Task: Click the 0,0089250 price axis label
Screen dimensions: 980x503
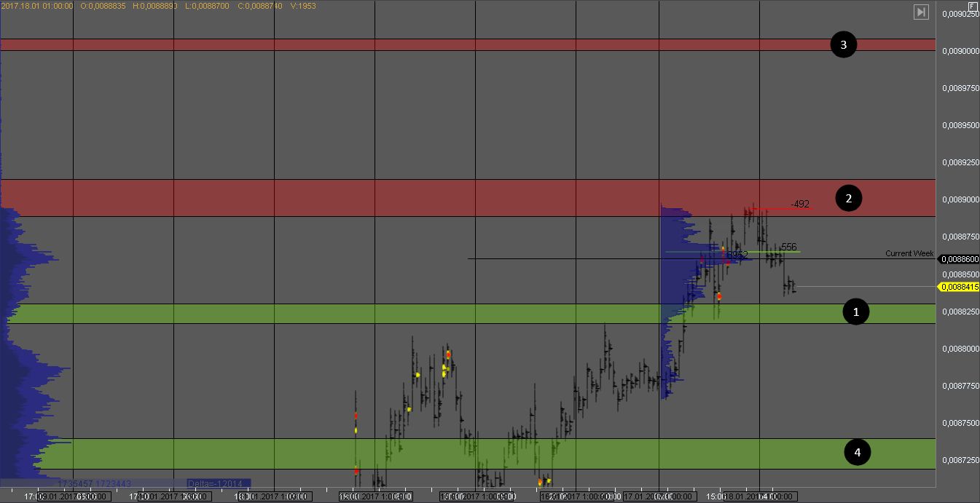Action: click(960, 162)
